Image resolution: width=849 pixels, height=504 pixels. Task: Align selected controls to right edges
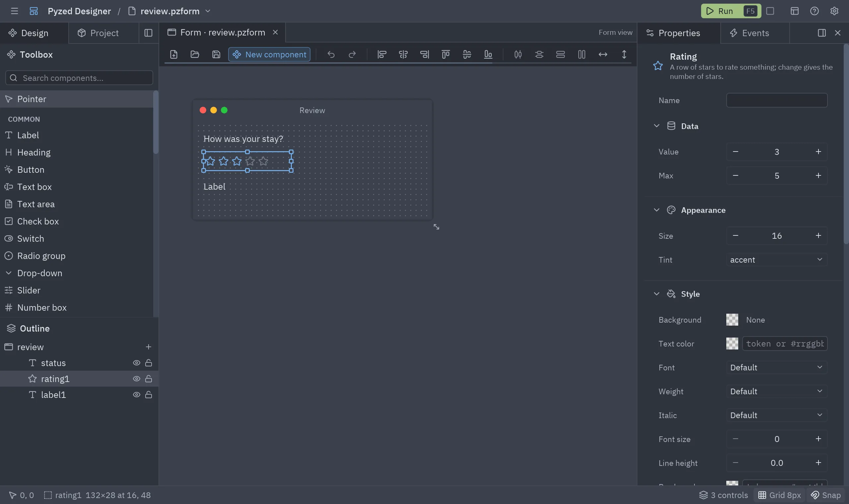(424, 54)
